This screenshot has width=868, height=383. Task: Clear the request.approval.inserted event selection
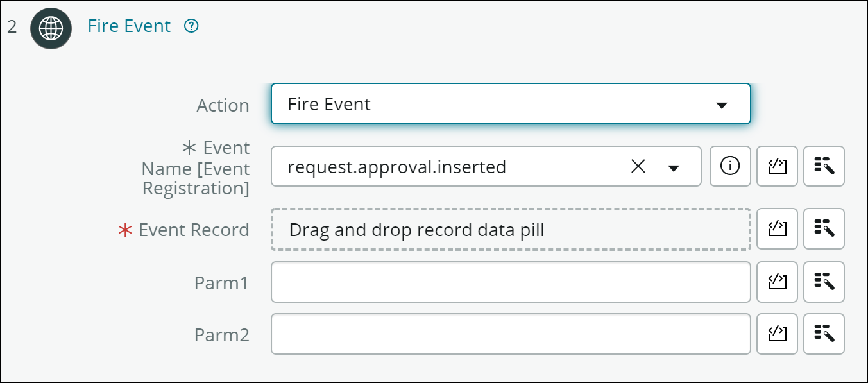coord(638,167)
